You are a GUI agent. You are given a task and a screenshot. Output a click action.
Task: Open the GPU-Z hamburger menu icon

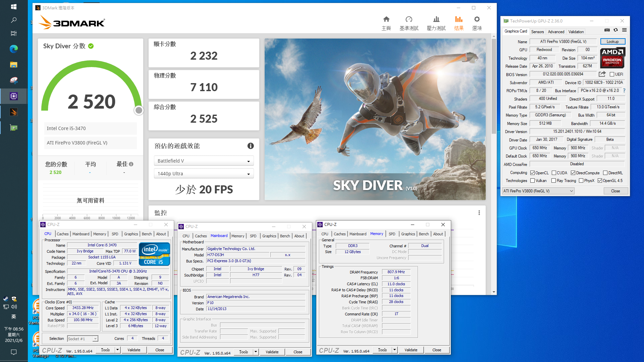click(624, 30)
